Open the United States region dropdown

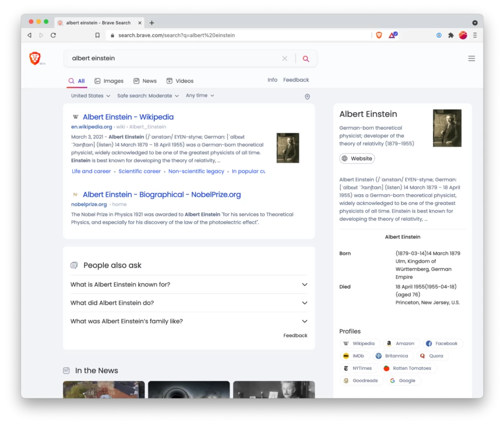(x=91, y=96)
